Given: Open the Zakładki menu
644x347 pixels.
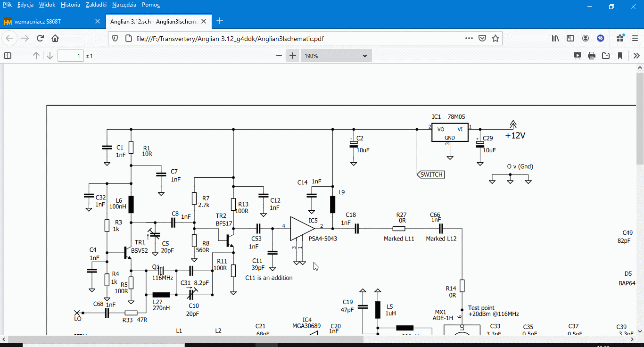Looking at the screenshot, I should [x=96, y=5].
